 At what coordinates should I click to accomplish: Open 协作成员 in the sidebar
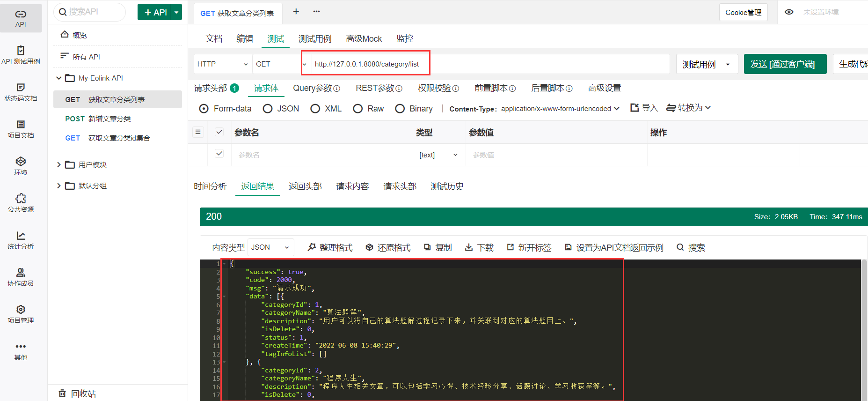click(x=21, y=277)
